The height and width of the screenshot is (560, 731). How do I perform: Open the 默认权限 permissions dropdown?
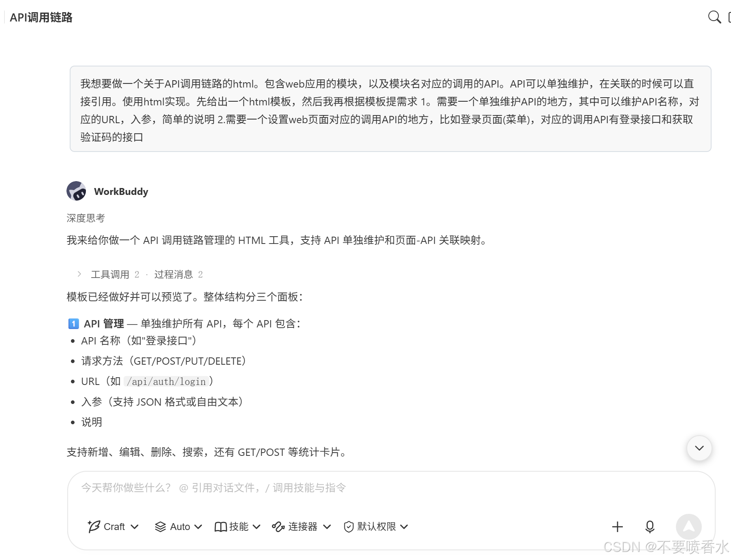pyautogui.click(x=376, y=526)
